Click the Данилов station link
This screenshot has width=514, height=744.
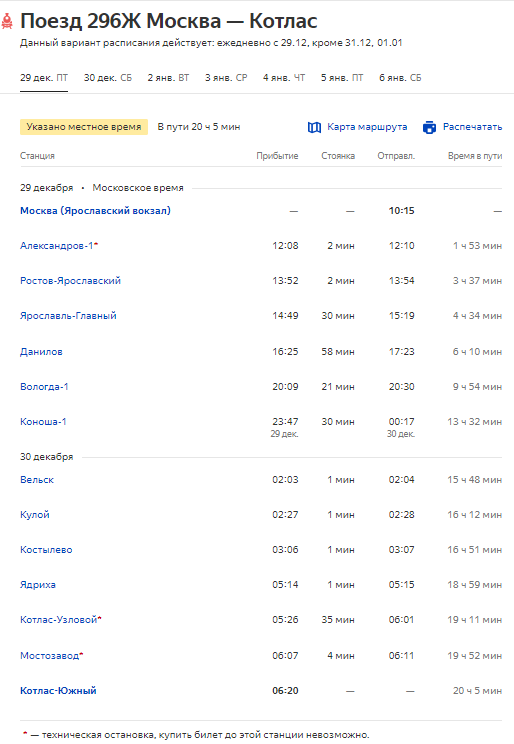point(41,352)
